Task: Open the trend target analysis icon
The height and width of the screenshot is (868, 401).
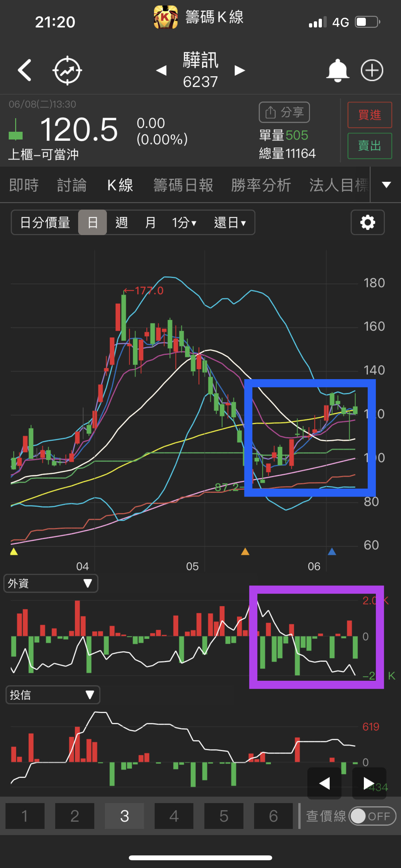Action: click(x=67, y=70)
